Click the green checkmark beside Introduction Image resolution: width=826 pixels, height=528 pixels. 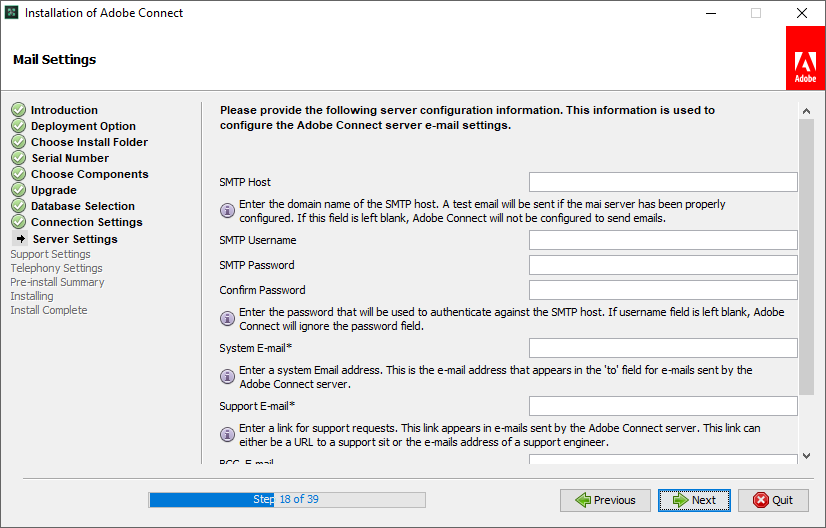click(18, 110)
